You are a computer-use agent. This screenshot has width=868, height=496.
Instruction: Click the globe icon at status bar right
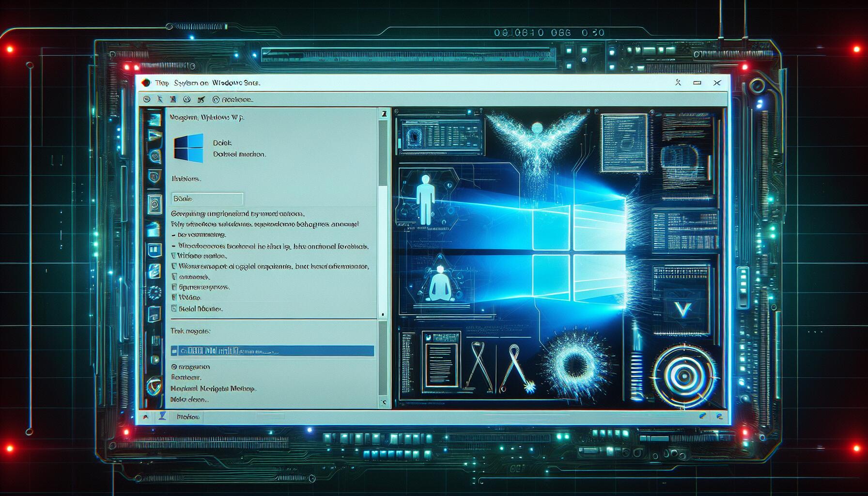click(x=719, y=416)
